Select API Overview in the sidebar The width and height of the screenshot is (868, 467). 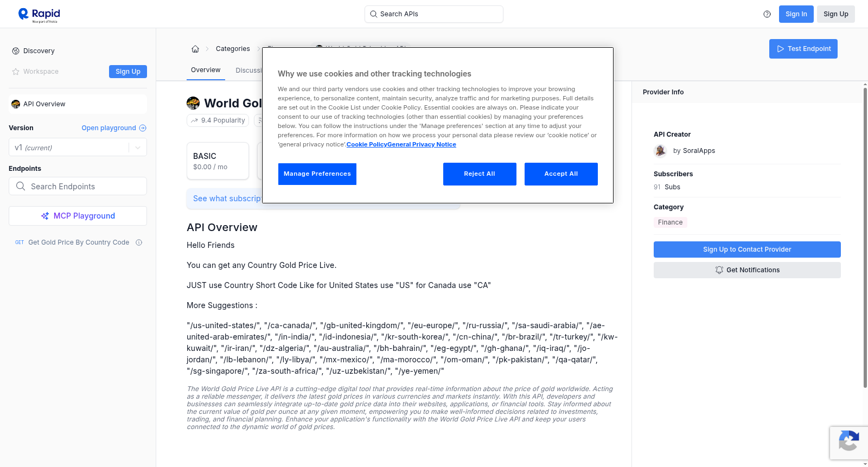[78, 104]
